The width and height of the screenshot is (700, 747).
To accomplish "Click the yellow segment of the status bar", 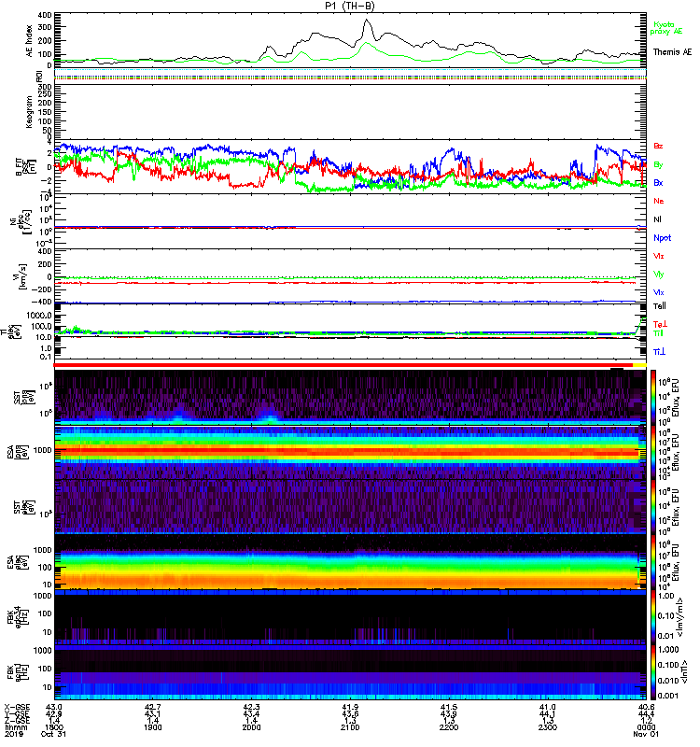I will click(x=639, y=365).
